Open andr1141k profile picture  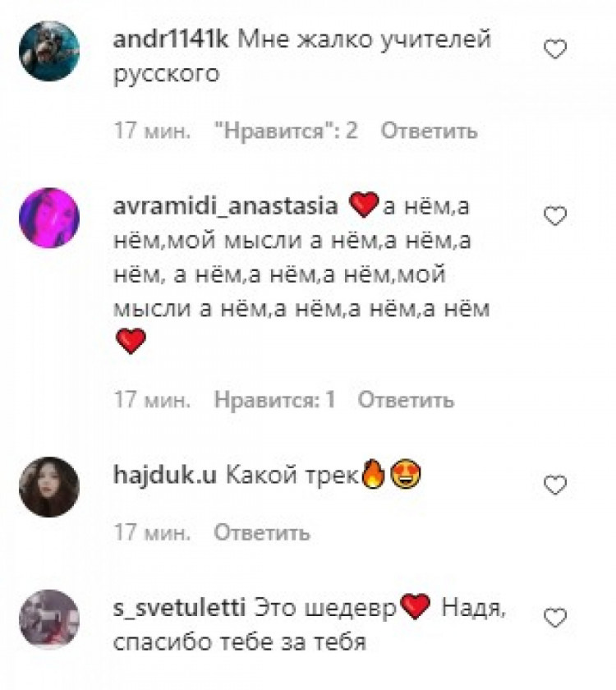pyautogui.click(x=49, y=51)
